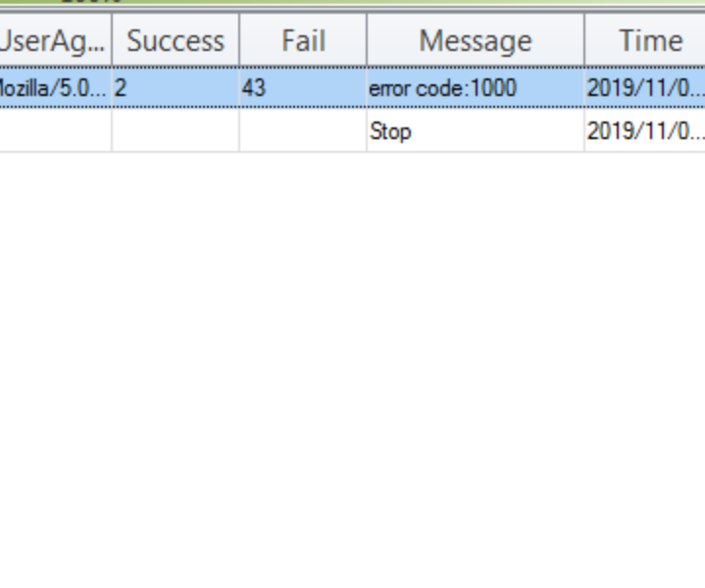Click the Success column header
The image size is (705, 588).
click(176, 41)
